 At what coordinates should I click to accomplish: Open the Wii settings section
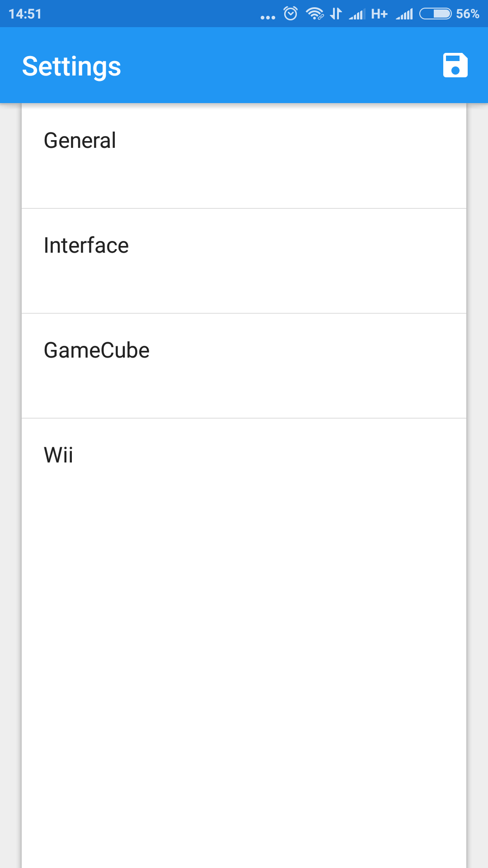point(244,471)
